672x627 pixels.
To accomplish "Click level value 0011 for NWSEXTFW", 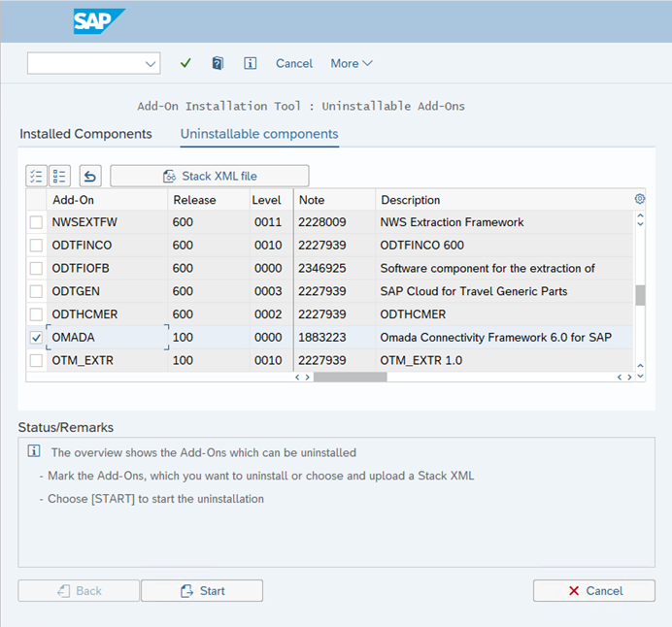I will tap(268, 222).
